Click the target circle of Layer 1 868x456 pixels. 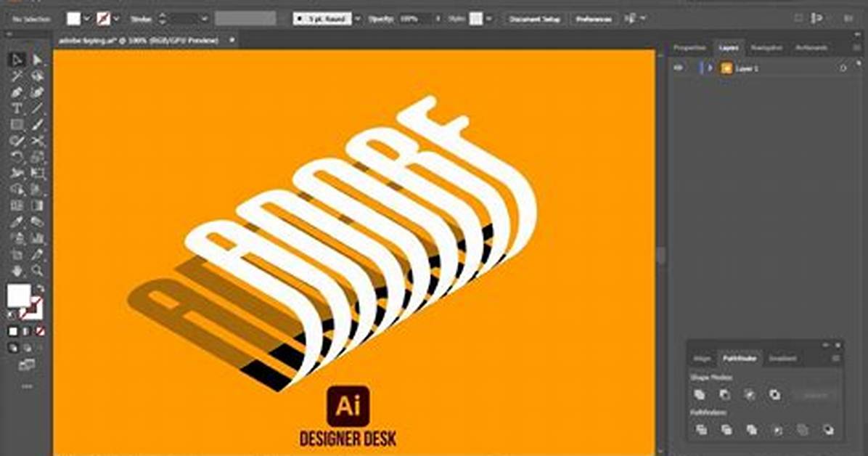click(x=843, y=69)
